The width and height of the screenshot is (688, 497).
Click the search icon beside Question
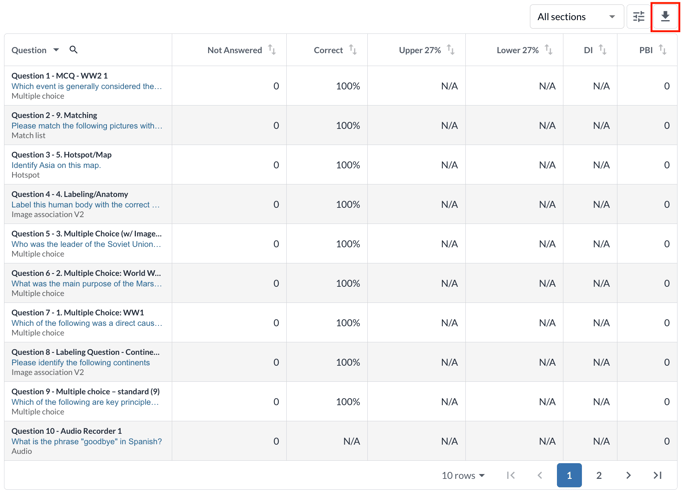73,50
